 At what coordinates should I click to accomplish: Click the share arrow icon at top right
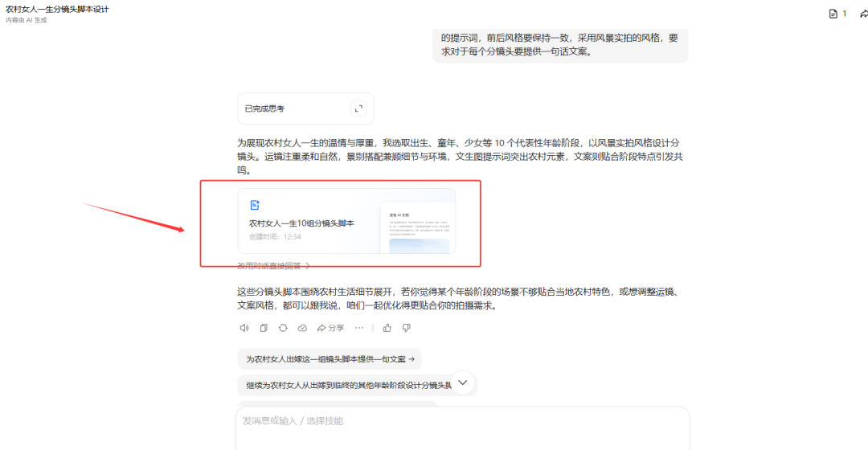[863, 14]
